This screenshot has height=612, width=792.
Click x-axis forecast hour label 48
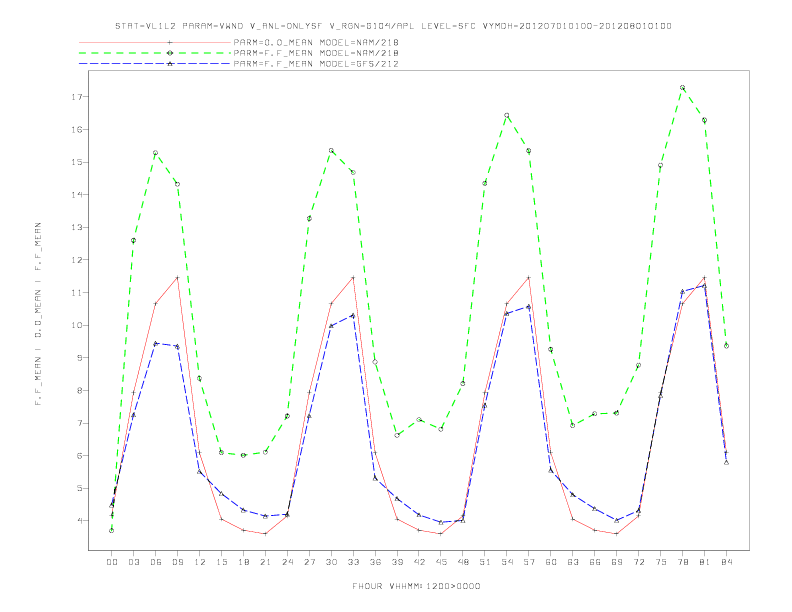[463, 562]
